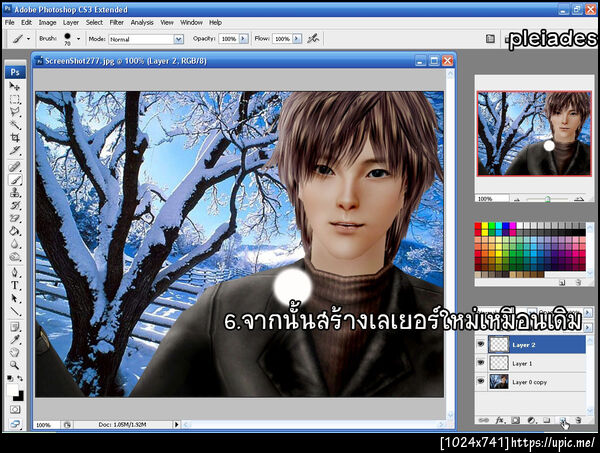Image resolution: width=600 pixels, height=453 pixels.
Task: Open the Flow slider arrow
Action: (x=297, y=39)
